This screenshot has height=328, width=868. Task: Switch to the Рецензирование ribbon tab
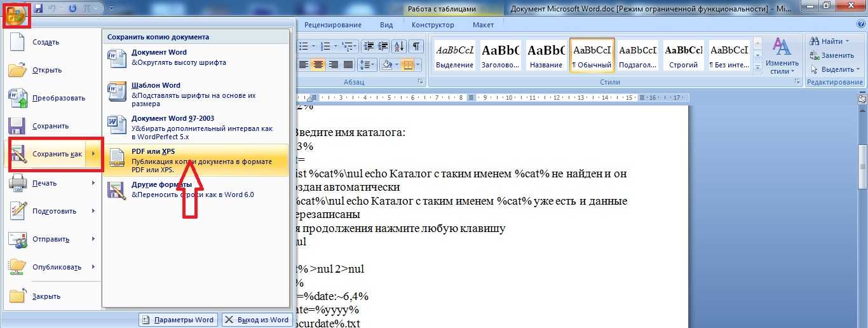[x=333, y=25]
